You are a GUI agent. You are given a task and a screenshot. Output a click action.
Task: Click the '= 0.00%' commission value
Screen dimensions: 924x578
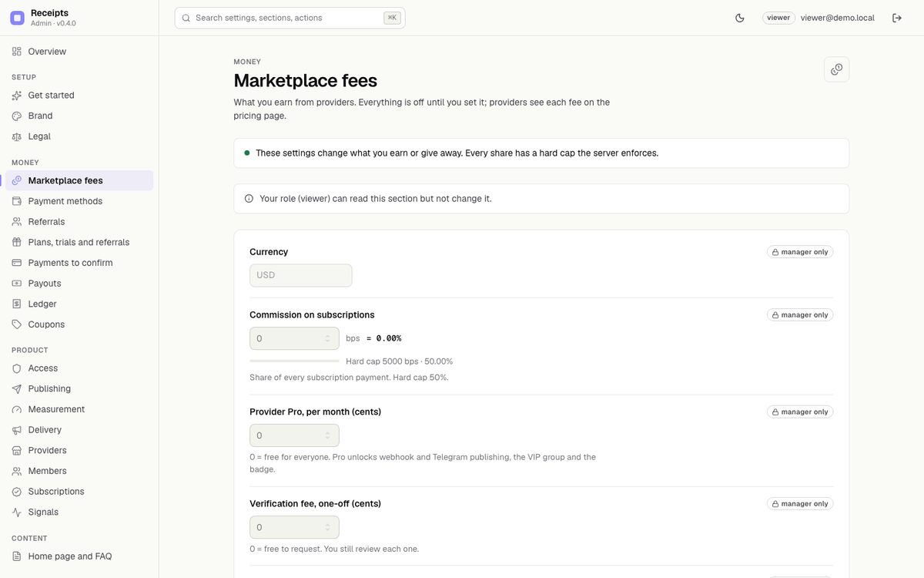click(x=383, y=338)
